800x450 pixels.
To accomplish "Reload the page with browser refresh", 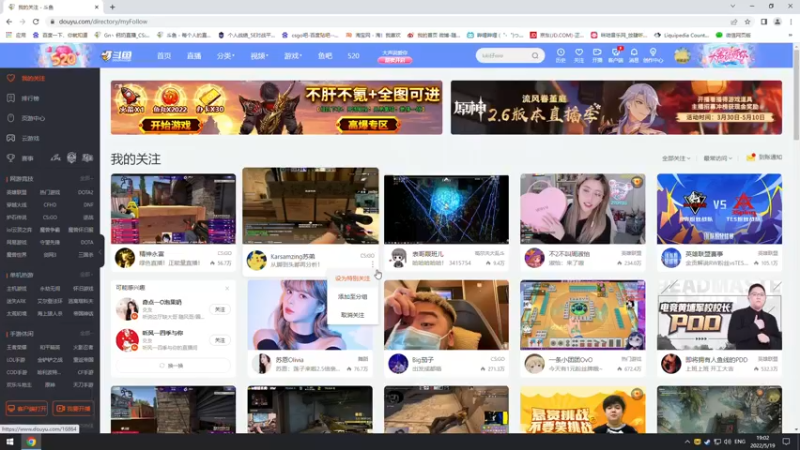I will (36, 21).
